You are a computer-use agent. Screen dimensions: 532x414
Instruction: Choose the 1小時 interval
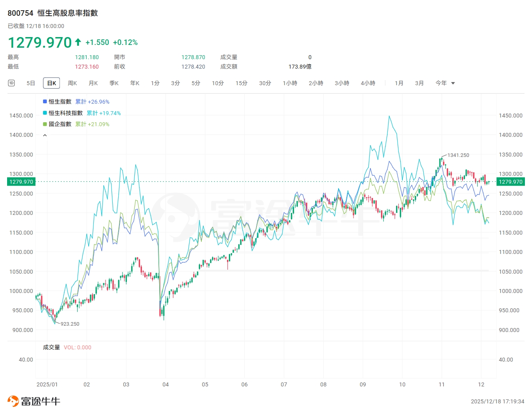click(x=290, y=83)
